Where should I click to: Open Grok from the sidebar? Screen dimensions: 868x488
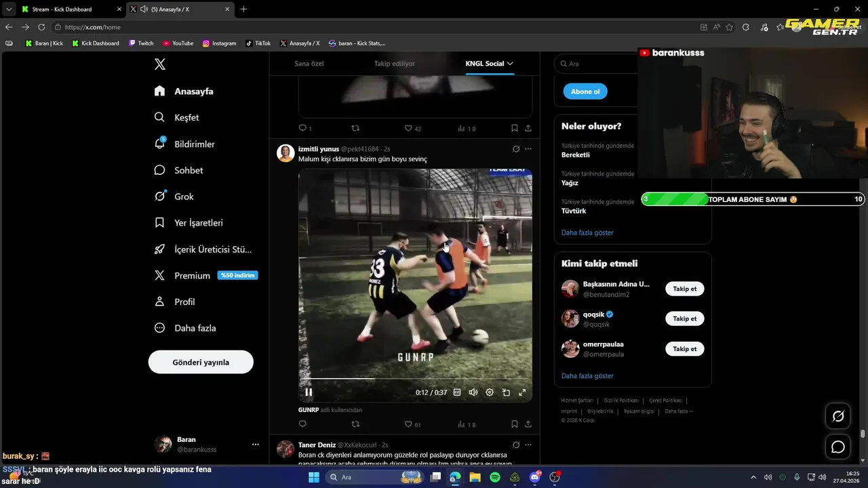[x=174, y=197]
